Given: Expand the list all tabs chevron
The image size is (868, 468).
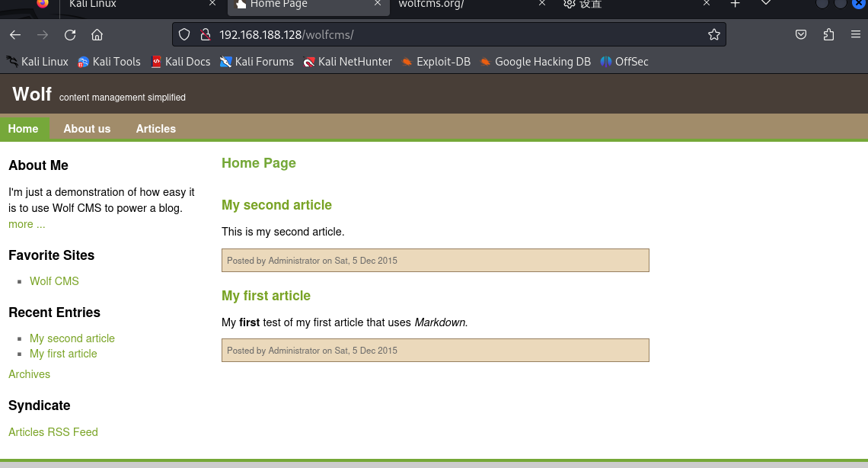Looking at the screenshot, I should click(x=765, y=3).
